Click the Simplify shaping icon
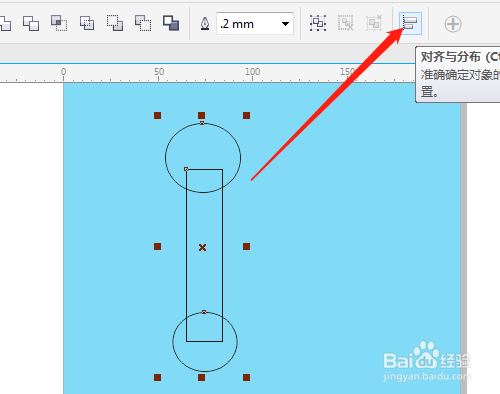Image resolution: width=500 pixels, height=394 pixels. tap(87, 23)
